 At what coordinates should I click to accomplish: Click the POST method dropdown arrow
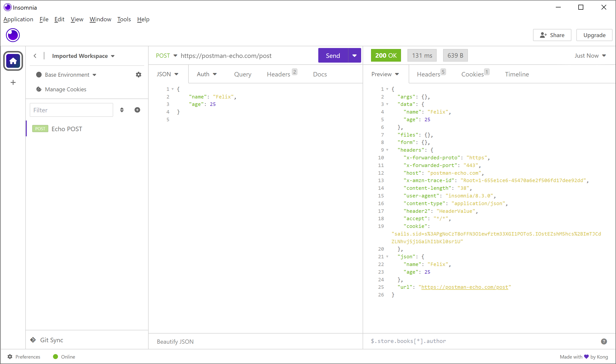(x=176, y=55)
